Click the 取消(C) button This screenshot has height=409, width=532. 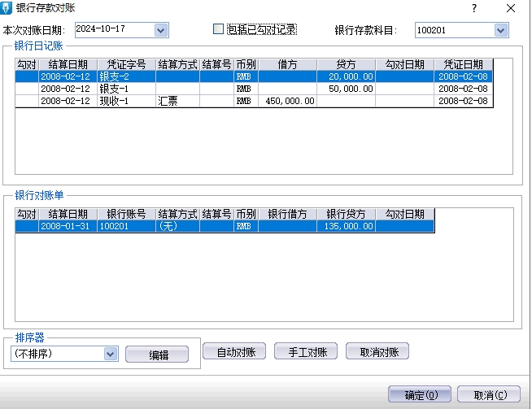point(489,394)
